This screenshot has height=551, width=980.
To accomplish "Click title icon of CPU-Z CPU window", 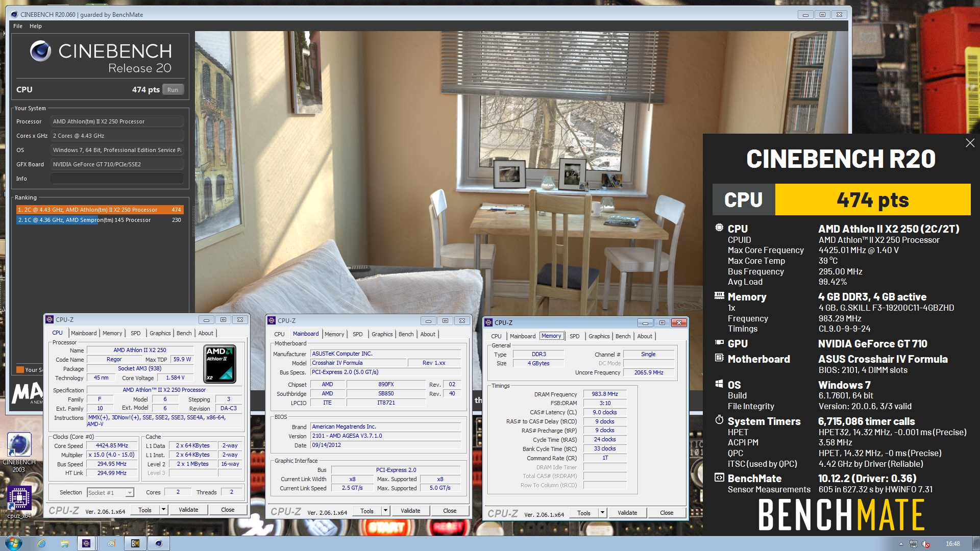I will [50, 319].
